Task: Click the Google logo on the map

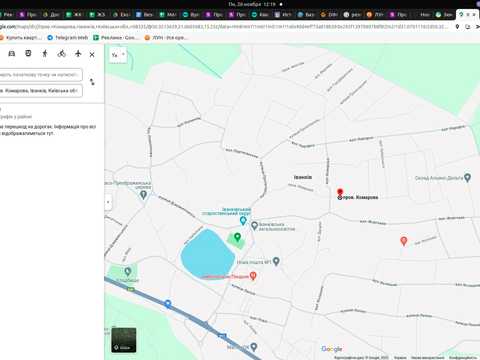Action: [332, 349]
